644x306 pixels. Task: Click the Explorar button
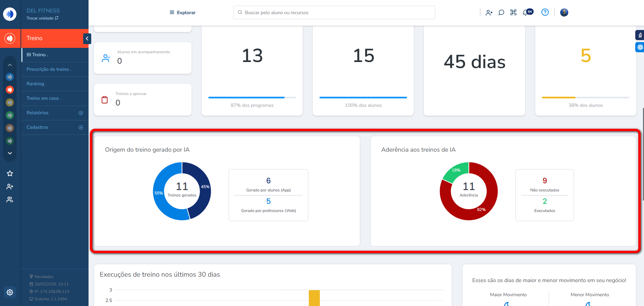pyautogui.click(x=182, y=12)
